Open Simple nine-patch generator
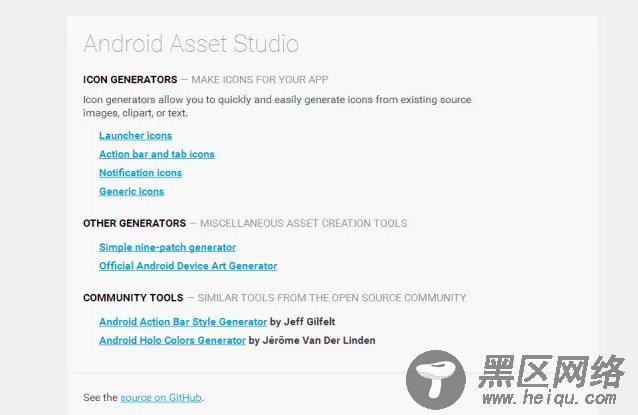This screenshot has width=638, height=415. (167, 247)
